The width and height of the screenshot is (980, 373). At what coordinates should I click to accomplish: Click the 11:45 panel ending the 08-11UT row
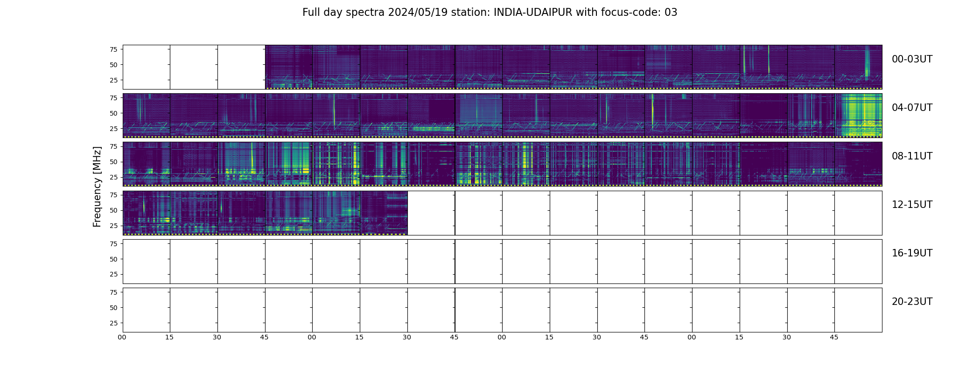coord(858,164)
